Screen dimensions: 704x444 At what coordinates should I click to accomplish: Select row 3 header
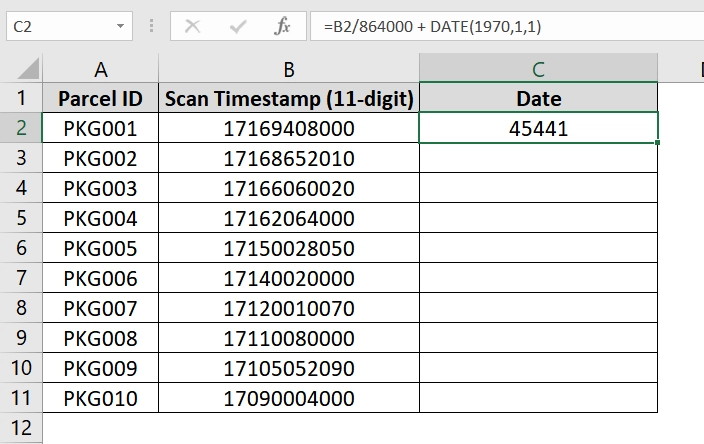pyautogui.click(x=21, y=158)
